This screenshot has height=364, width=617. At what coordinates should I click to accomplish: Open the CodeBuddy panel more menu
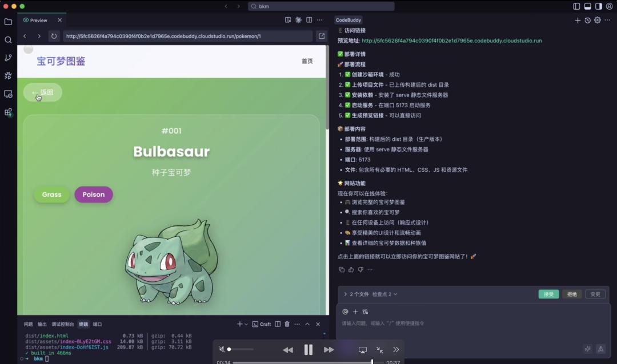(607, 20)
